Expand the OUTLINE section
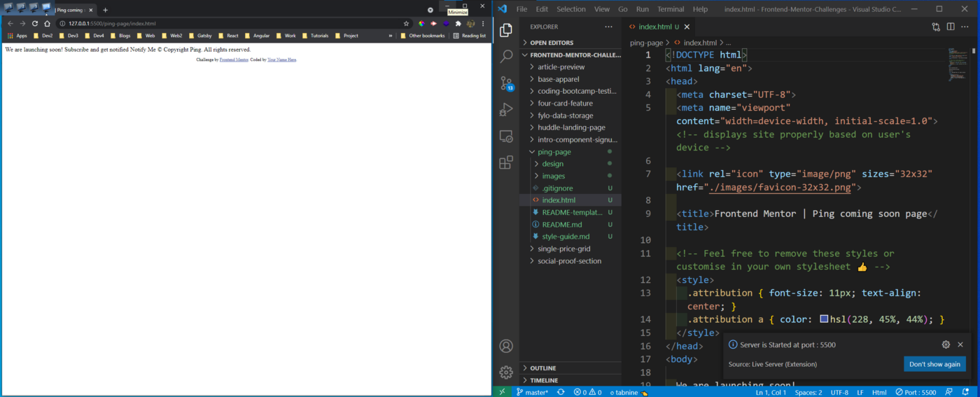This screenshot has height=397, width=980. 570,368
